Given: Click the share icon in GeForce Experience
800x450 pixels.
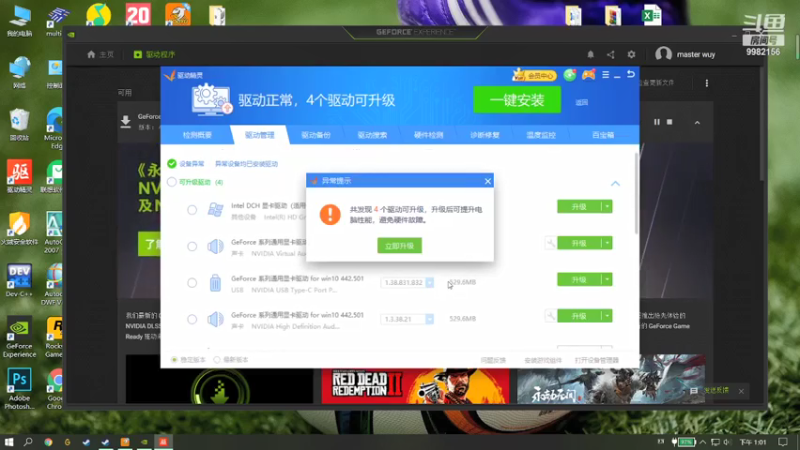Looking at the screenshot, I should [611, 54].
